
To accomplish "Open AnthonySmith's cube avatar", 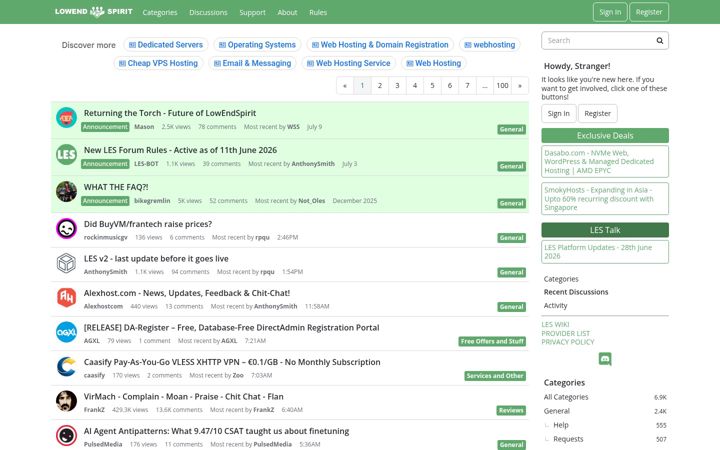I will point(67,263).
